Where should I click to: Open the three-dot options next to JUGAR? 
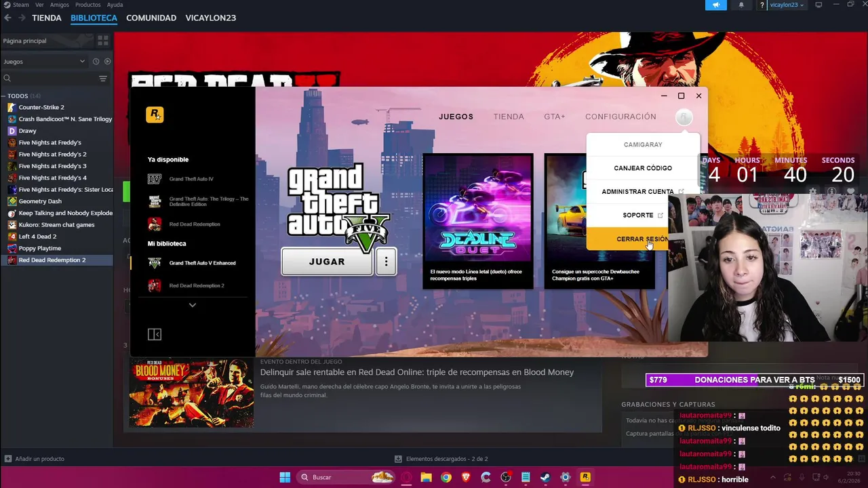click(x=386, y=262)
